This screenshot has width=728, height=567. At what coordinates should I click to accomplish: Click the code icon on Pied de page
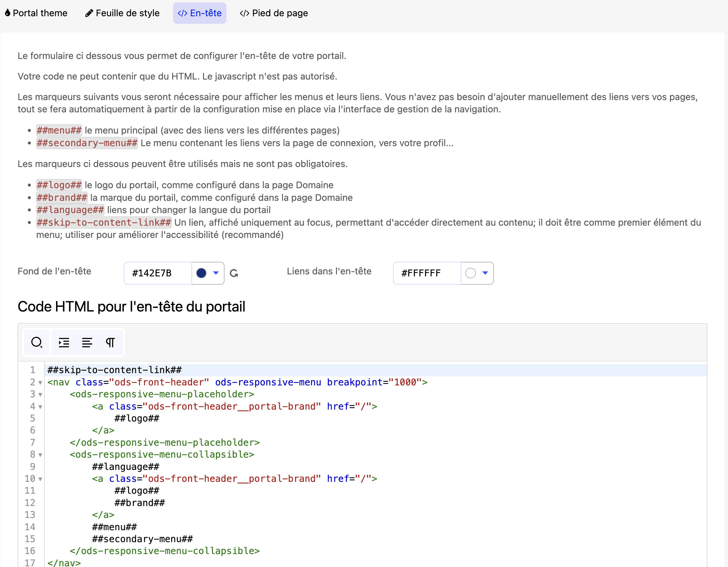(x=244, y=13)
